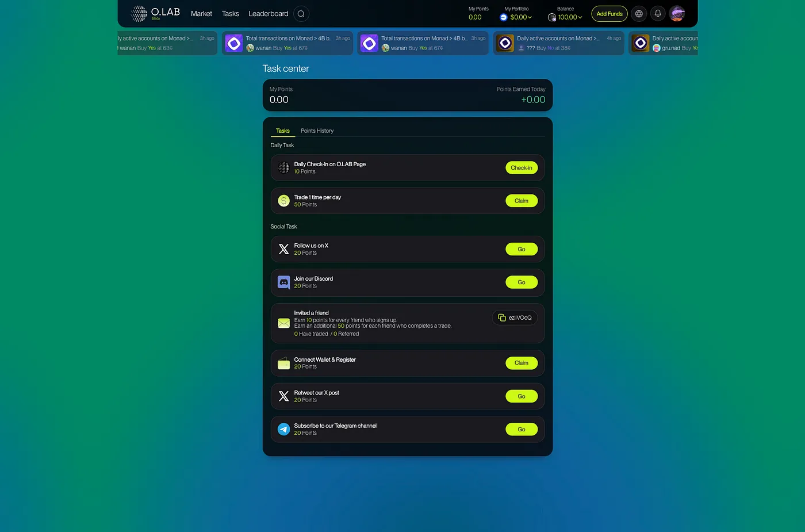Click the Discord icon in Join task
Image resolution: width=805 pixels, height=532 pixels.
[x=283, y=282]
